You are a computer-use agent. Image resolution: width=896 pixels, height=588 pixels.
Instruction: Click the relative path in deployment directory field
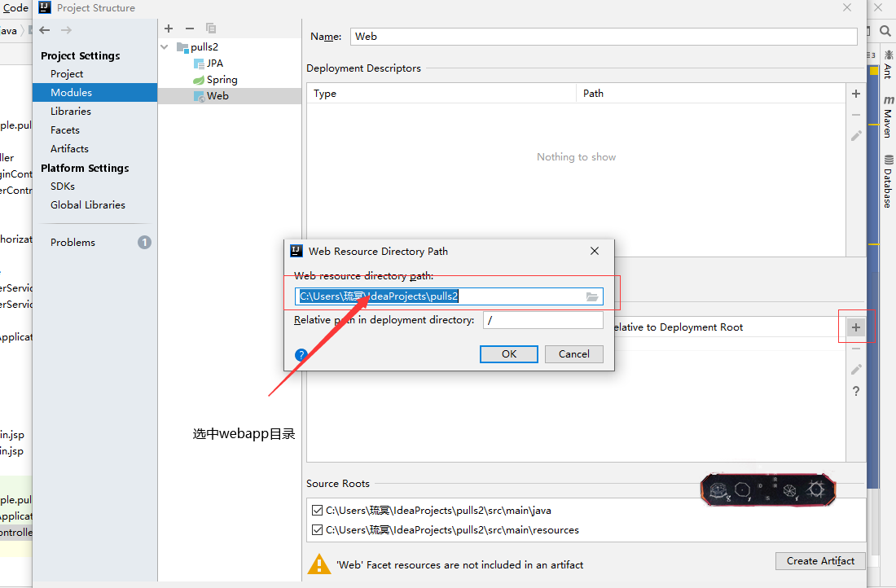point(542,320)
